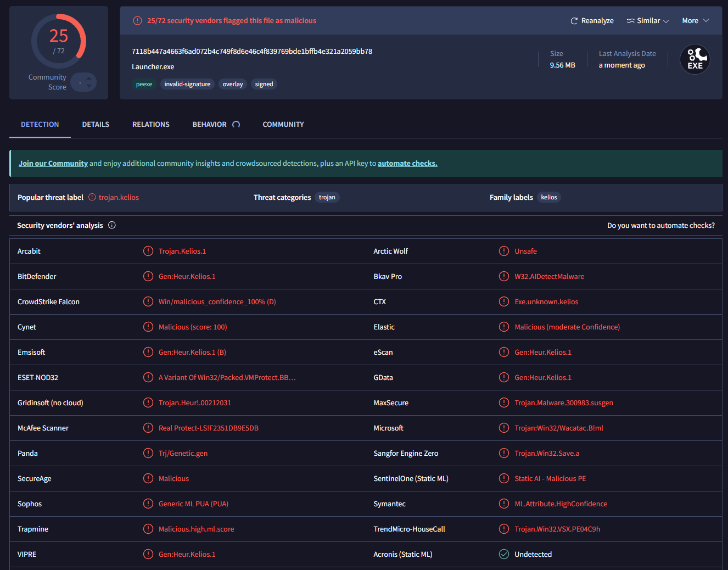Image resolution: width=728 pixels, height=570 pixels.
Task: Open the More dropdown menu
Action: click(x=696, y=20)
